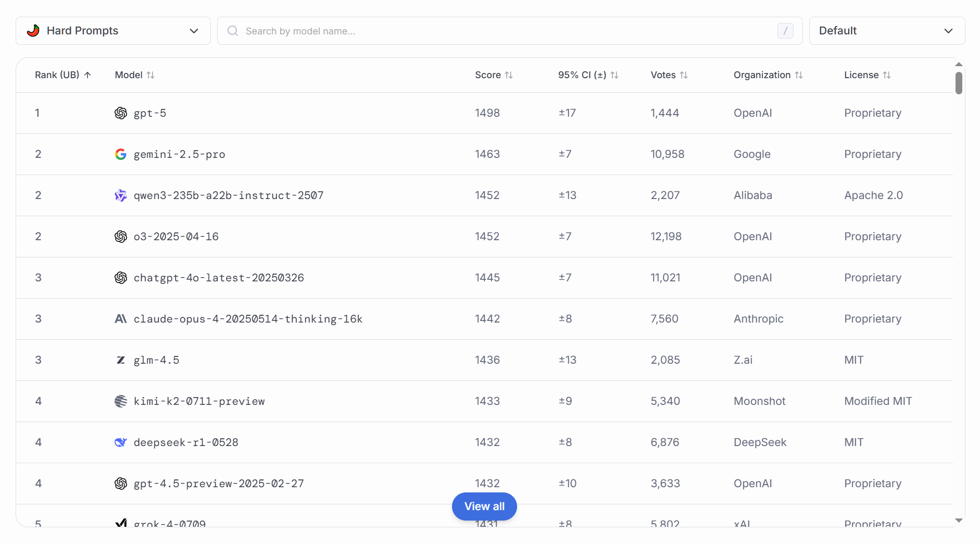The width and height of the screenshot is (980, 544).
Task: Sort by the License column header
Action: [x=868, y=75]
